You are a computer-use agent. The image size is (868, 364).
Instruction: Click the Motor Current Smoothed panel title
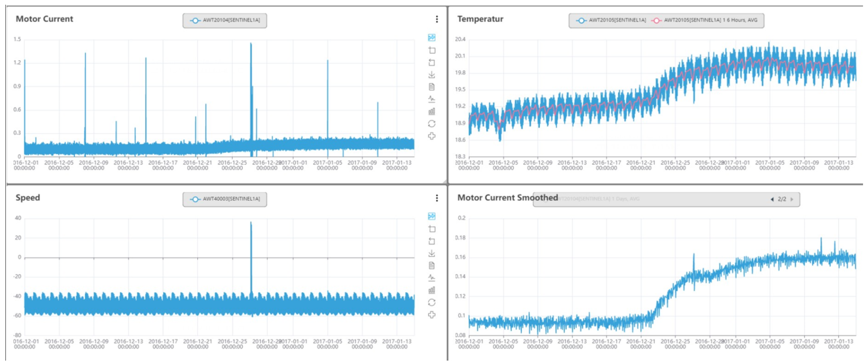(x=507, y=198)
